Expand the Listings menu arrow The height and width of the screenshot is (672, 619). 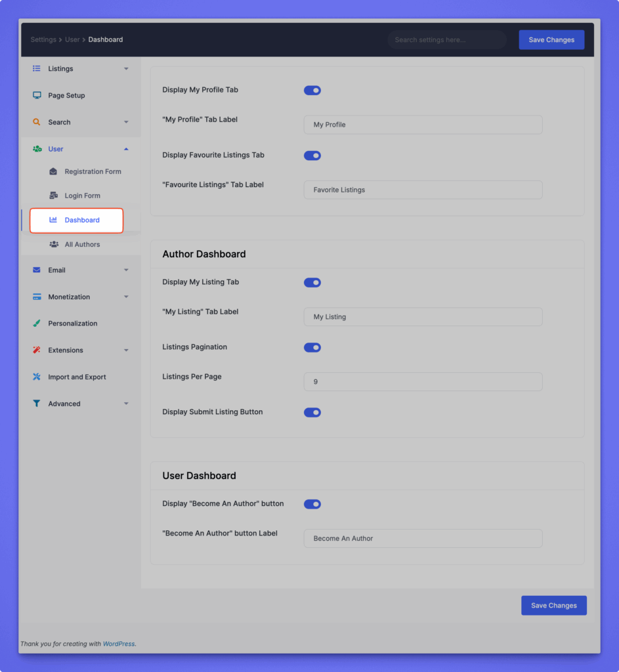(126, 69)
